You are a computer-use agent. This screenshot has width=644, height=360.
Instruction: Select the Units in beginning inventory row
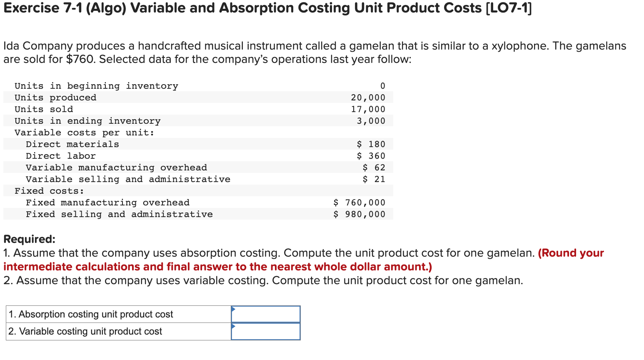coord(96,86)
